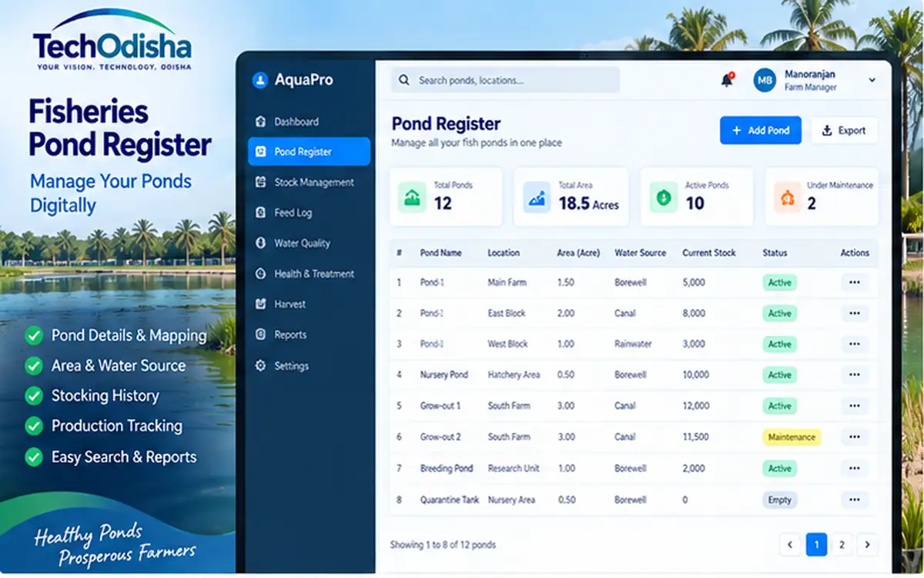Click the Nursery Pond name cell
Screen dimensions: 924x578
coord(444,375)
